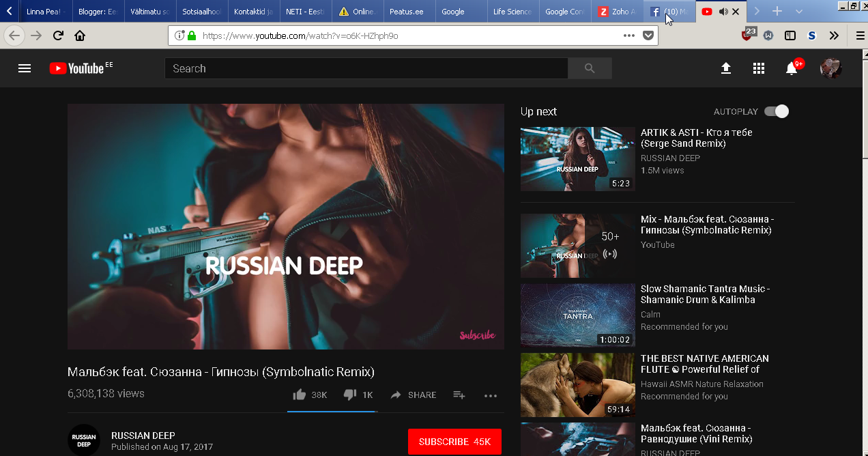
Task: Show more toolbar extensions chevron
Action: click(x=834, y=35)
